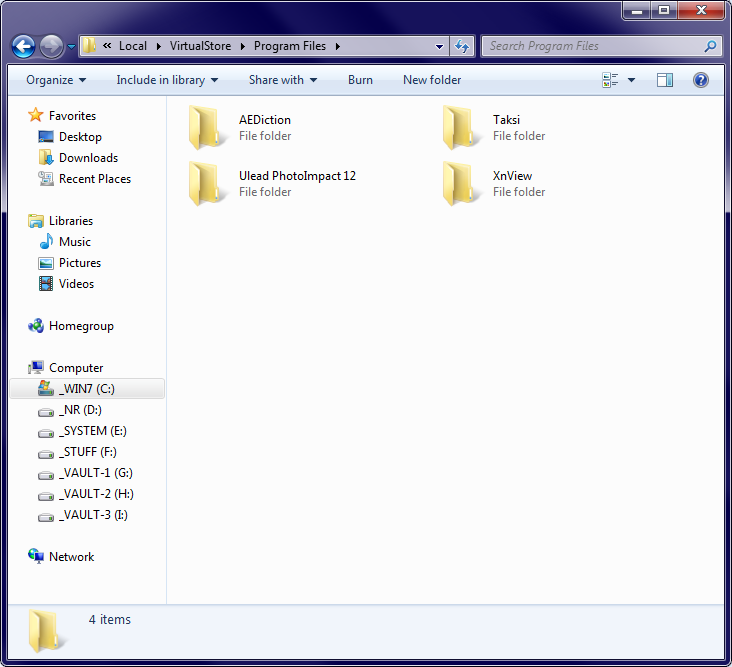Open the Videos library
This screenshot has width=732, height=667.
point(76,284)
